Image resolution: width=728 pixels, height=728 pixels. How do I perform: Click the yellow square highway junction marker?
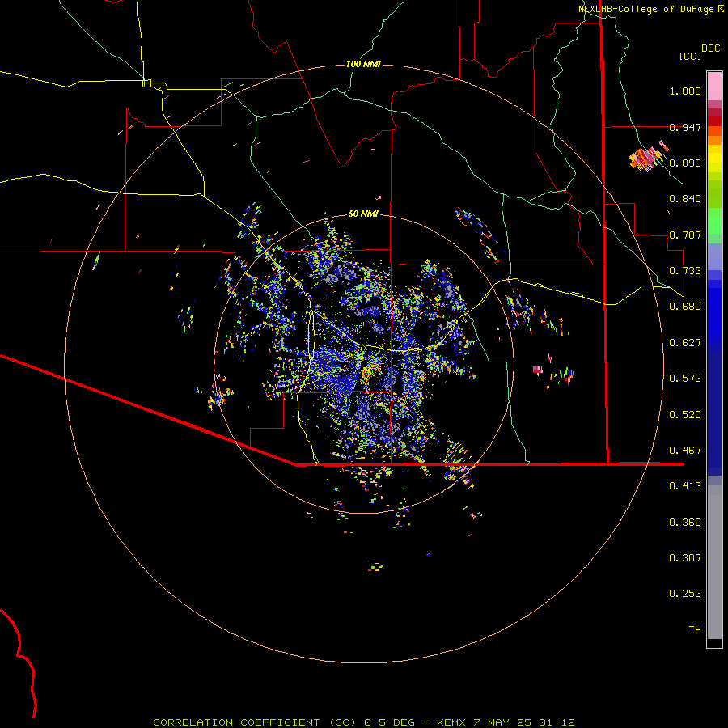(146, 83)
